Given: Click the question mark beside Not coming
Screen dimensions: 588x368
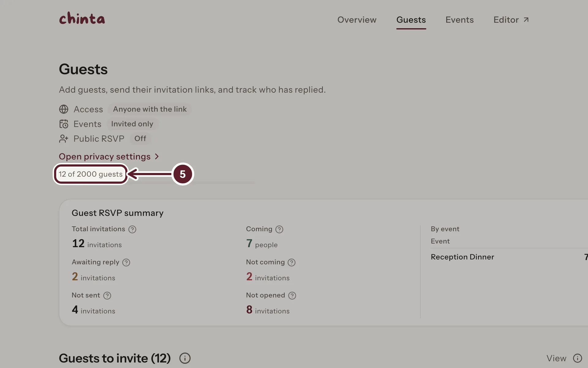Looking at the screenshot, I should click(x=292, y=262).
